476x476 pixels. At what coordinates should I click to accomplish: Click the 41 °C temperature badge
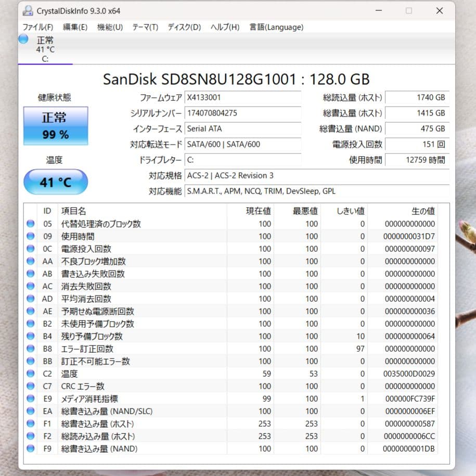pos(55,182)
